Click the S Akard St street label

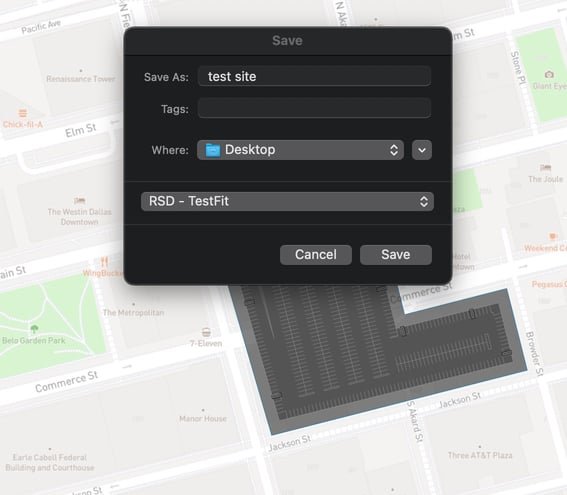(414, 422)
